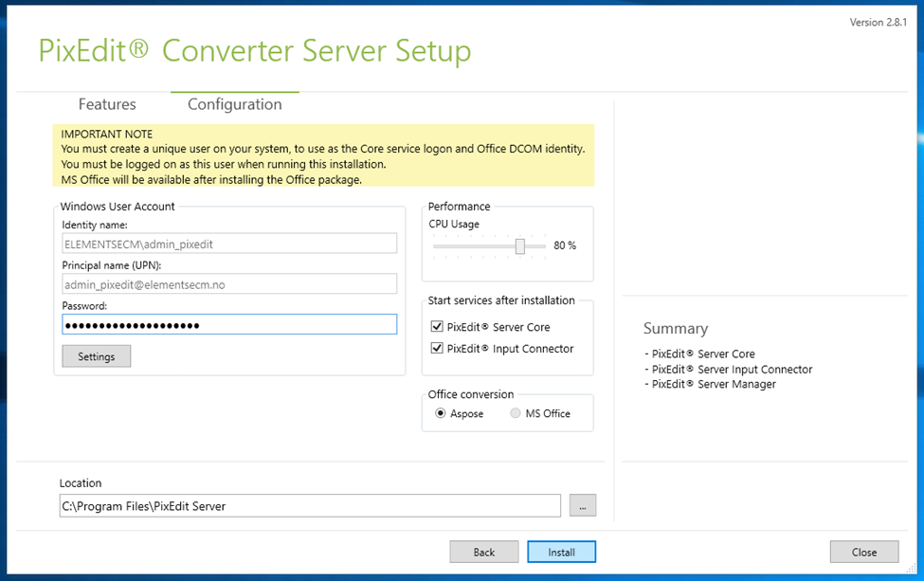Focus the Password field

tap(229, 325)
